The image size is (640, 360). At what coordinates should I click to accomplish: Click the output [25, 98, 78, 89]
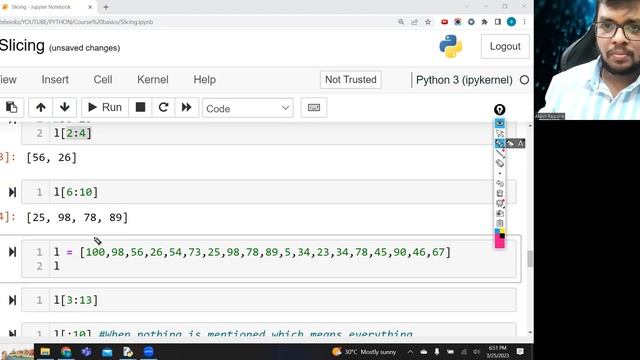click(x=77, y=217)
